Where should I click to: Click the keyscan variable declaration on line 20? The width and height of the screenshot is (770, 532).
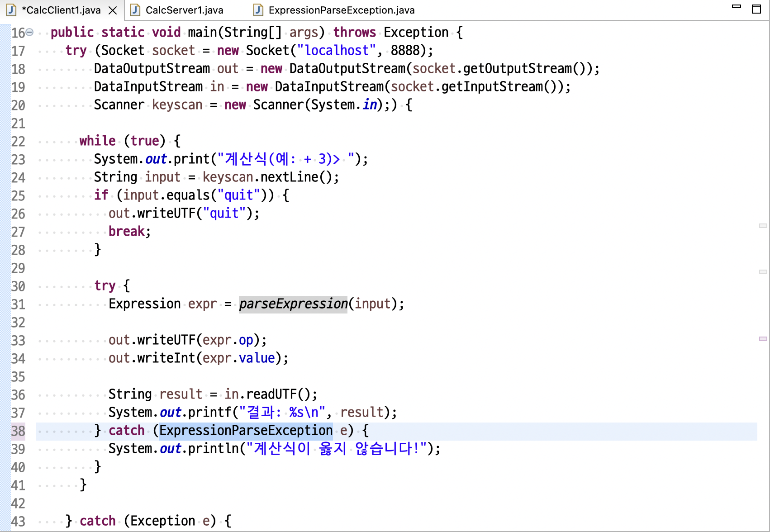coord(177,105)
